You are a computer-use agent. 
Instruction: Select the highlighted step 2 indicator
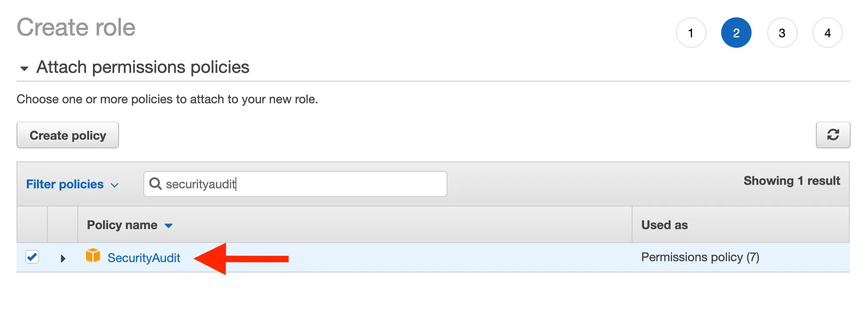click(736, 33)
